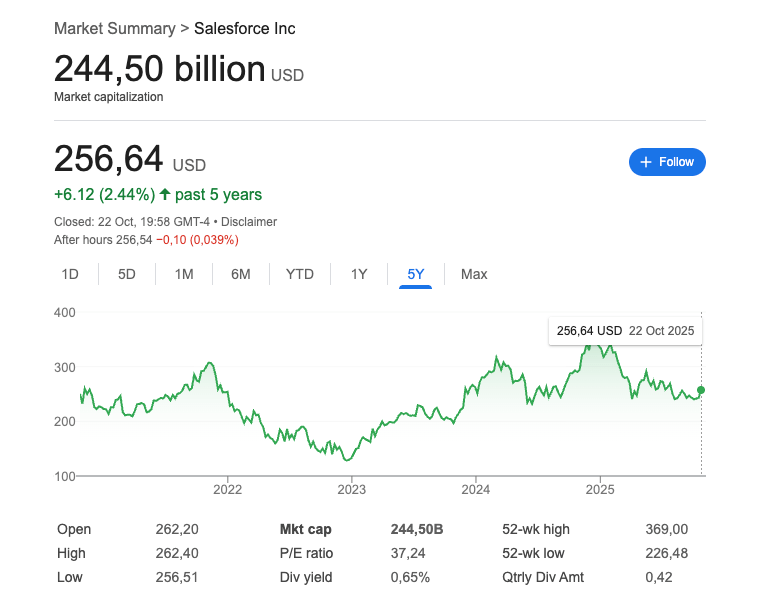Image resolution: width=760 pixels, height=599 pixels.
Task: Click the 52-wk low label
Action: coord(533,553)
